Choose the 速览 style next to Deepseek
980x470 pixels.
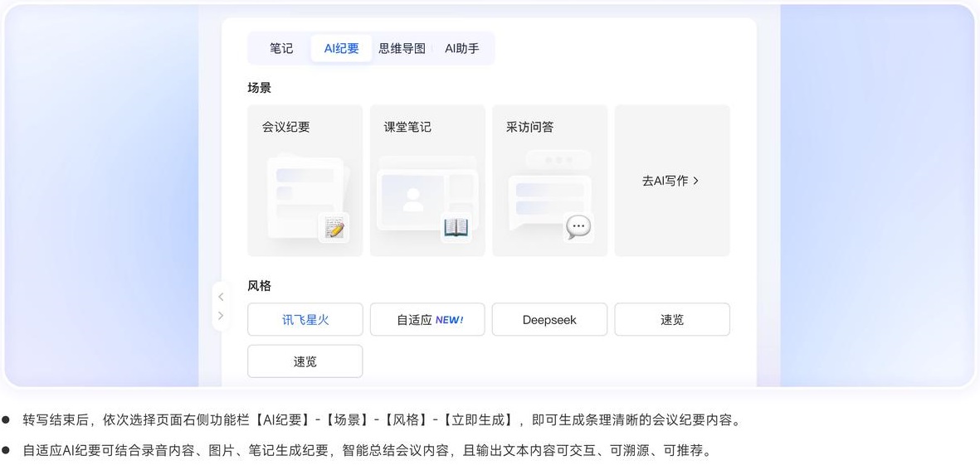(x=672, y=320)
